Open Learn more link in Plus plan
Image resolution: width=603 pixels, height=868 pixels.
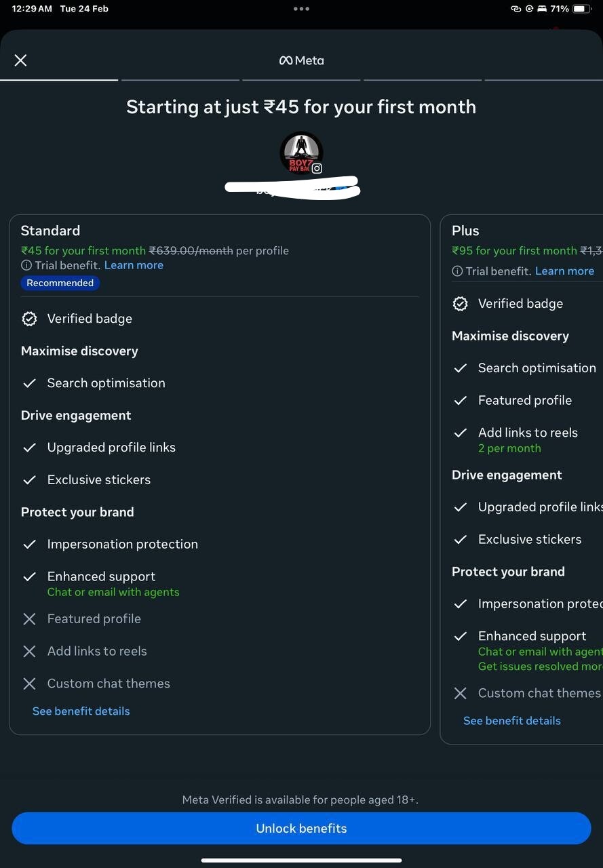(x=564, y=271)
